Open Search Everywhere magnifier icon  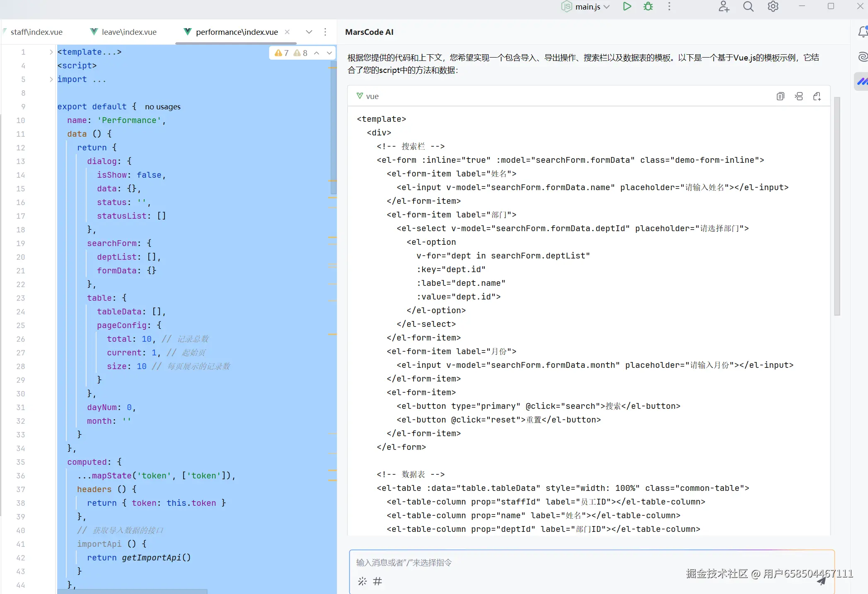[748, 7]
